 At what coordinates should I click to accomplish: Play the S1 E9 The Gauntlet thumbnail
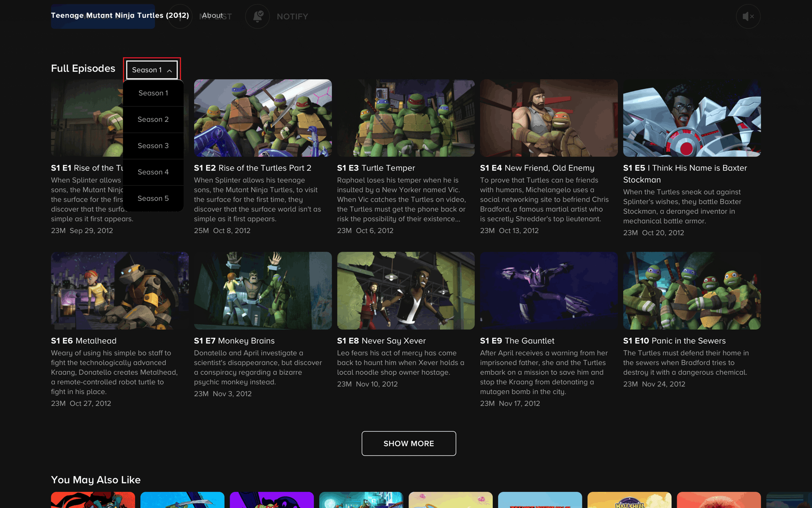point(549,290)
